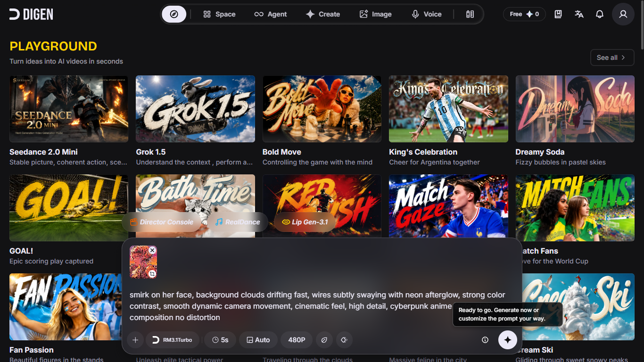The height and width of the screenshot is (362, 644).
Task: Click the uploaded image preview thumbnail
Action: (143, 262)
